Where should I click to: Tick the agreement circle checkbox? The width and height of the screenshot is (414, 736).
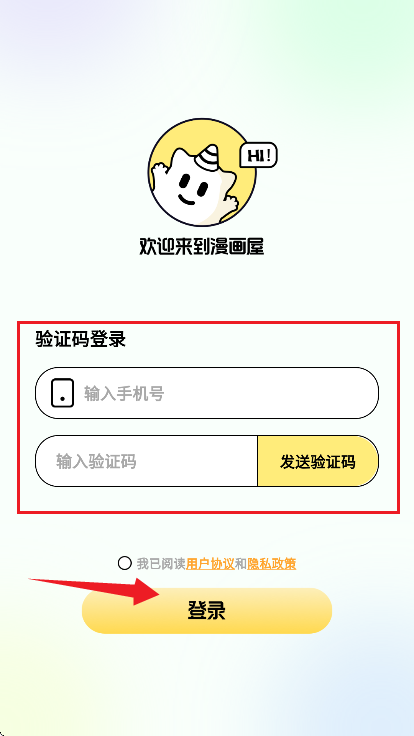point(124,563)
